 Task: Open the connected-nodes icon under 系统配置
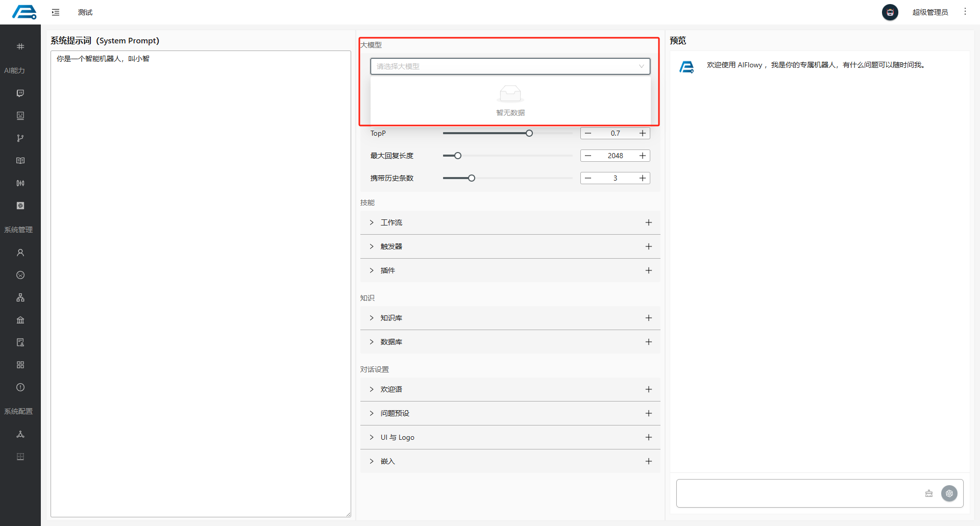pyautogui.click(x=20, y=434)
